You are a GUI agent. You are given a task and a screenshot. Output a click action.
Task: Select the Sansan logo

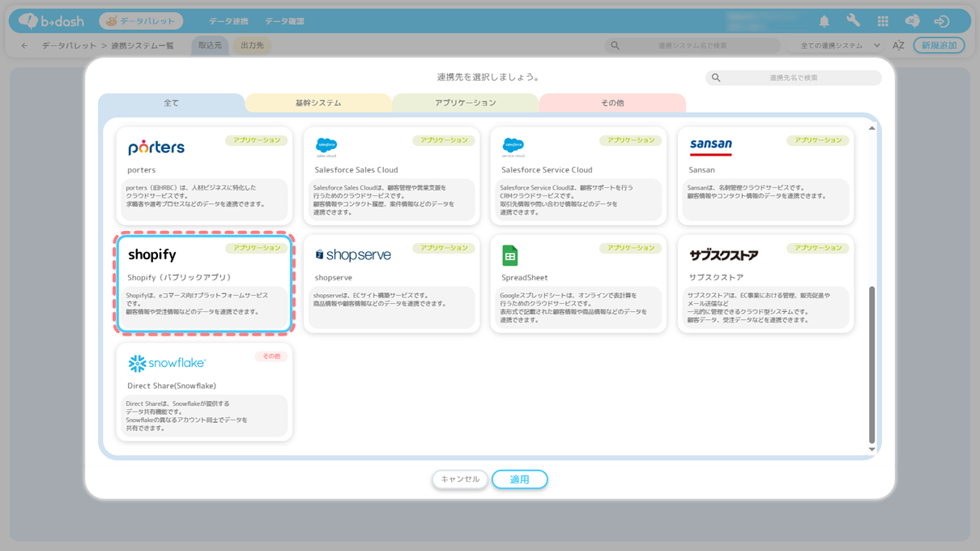710,147
